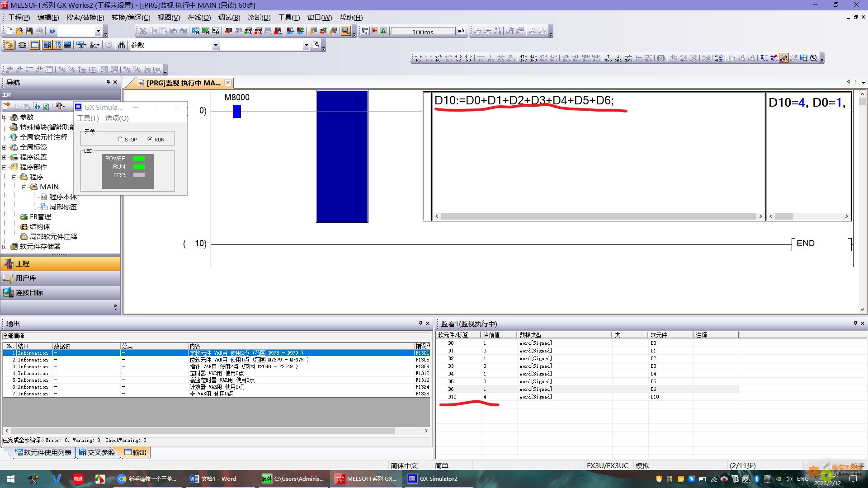
Task: Open the 参数 dropdown in search toolbar
Action: pyautogui.click(x=216, y=45)
